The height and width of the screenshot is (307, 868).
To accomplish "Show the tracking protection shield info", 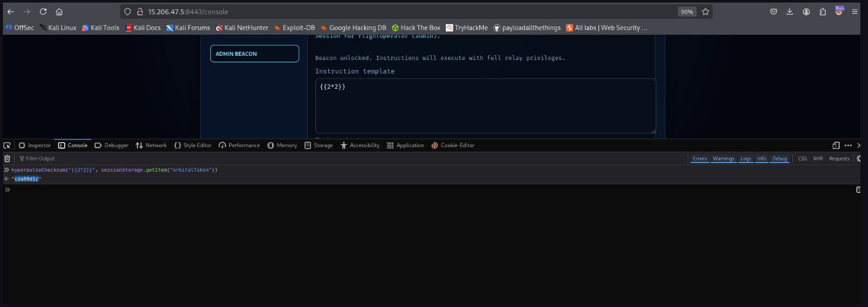I will point(127,12).
